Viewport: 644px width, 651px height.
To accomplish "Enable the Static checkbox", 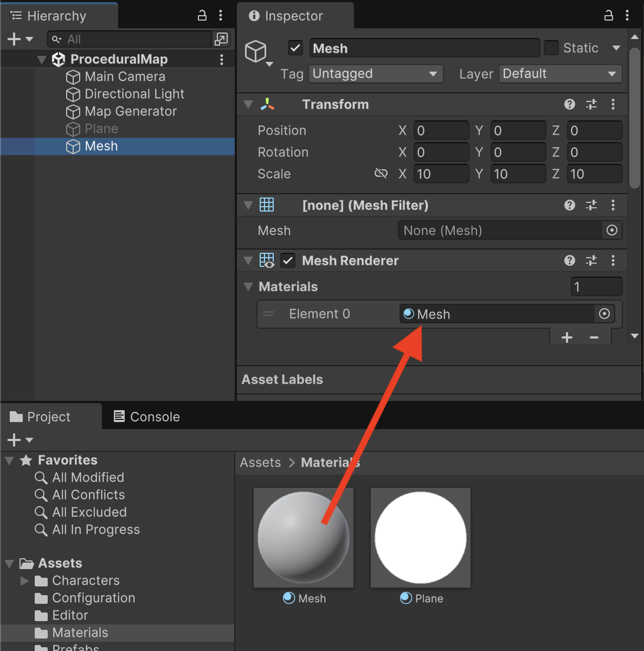I will (x=551, y=48).
